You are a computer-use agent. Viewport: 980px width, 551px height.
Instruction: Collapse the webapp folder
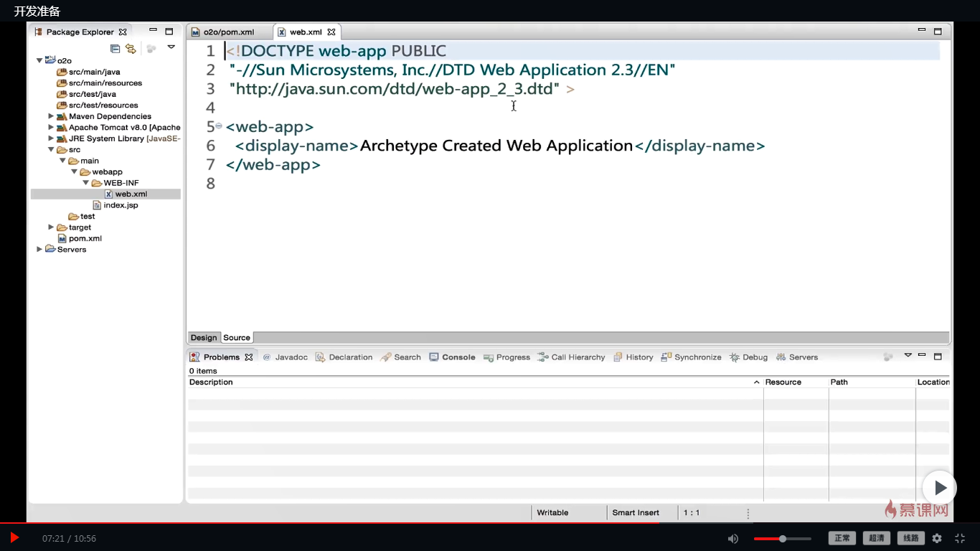point(74,172)
